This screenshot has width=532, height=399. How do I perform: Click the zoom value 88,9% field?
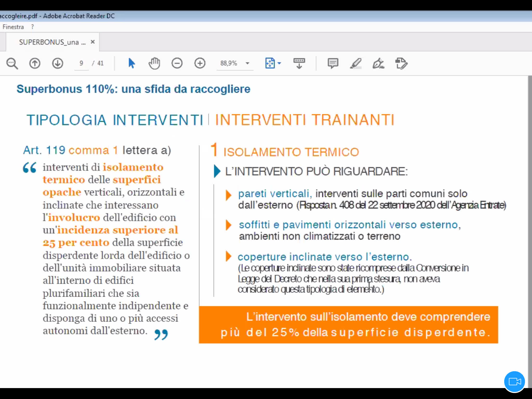(x=229, y=63)
